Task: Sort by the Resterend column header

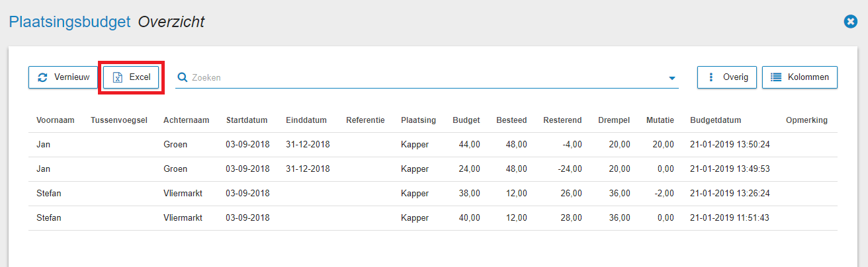Action: pyautogui.click(x=562, y=120)
